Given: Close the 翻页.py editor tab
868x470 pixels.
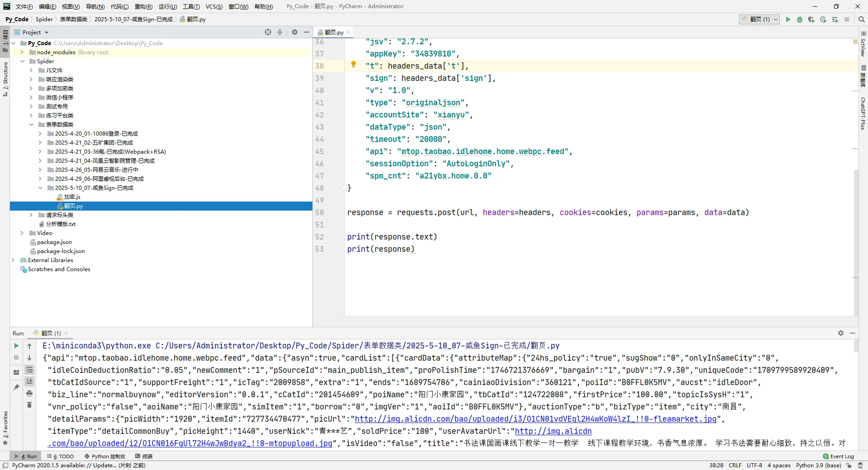Looking at the screenshot, I should tap(349, 33).
